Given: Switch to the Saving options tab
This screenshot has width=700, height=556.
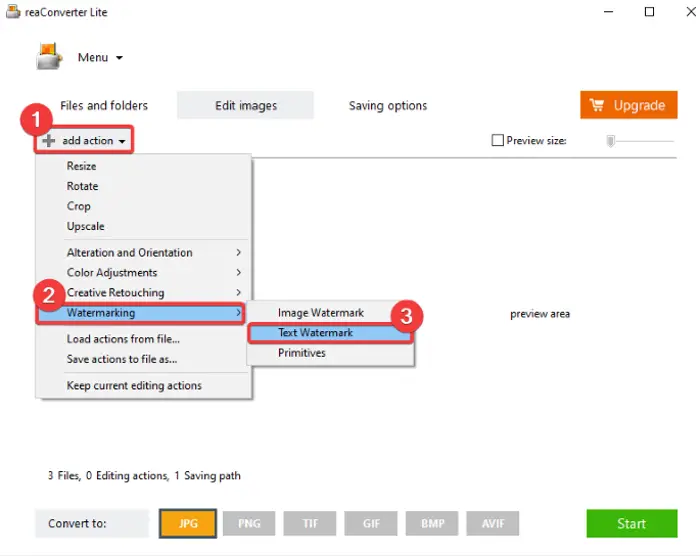Looking at the screenshot, I should [x=388, y=105].
